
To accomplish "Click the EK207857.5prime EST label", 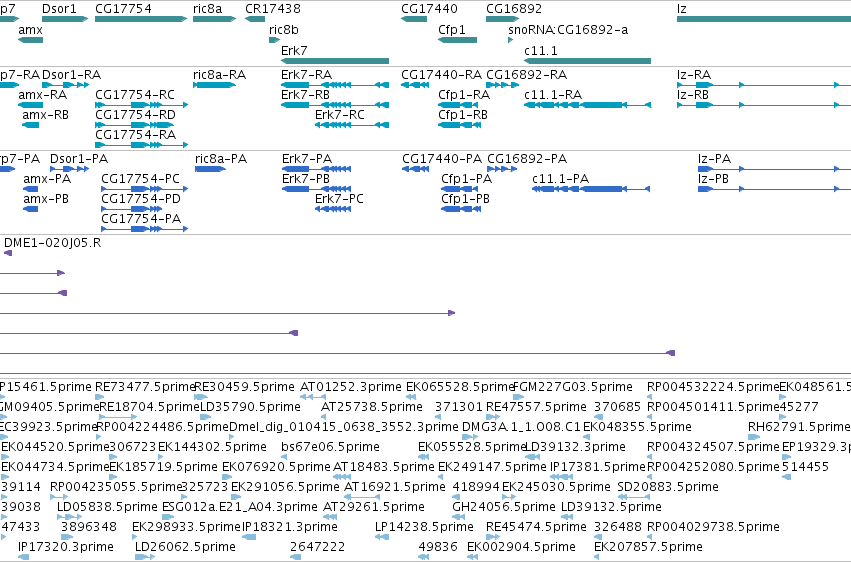I will pyautogui.click(x=649, y=546).
